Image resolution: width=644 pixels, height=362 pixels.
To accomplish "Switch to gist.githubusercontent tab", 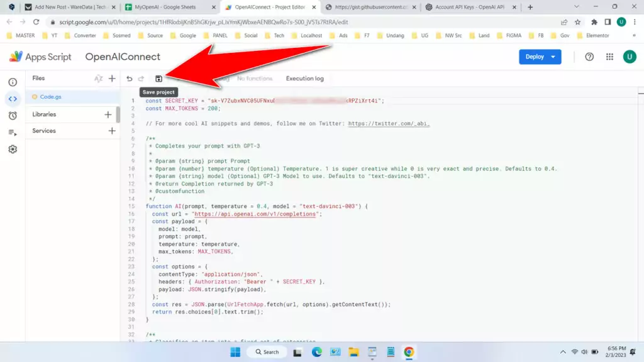I will click(x=371, y=7).
